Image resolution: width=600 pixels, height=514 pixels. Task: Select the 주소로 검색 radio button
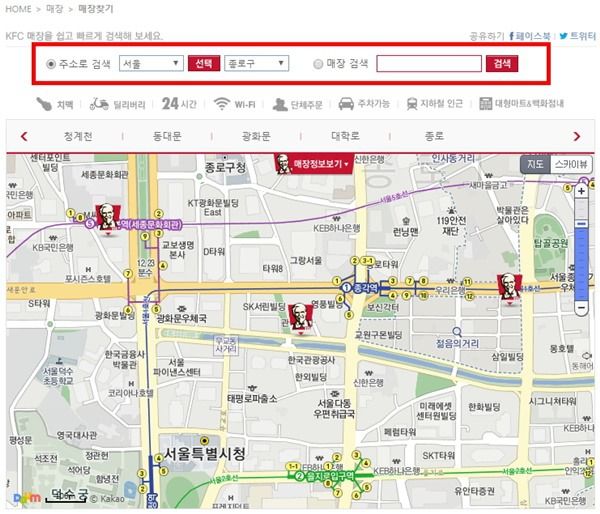[x=51, y=64]
